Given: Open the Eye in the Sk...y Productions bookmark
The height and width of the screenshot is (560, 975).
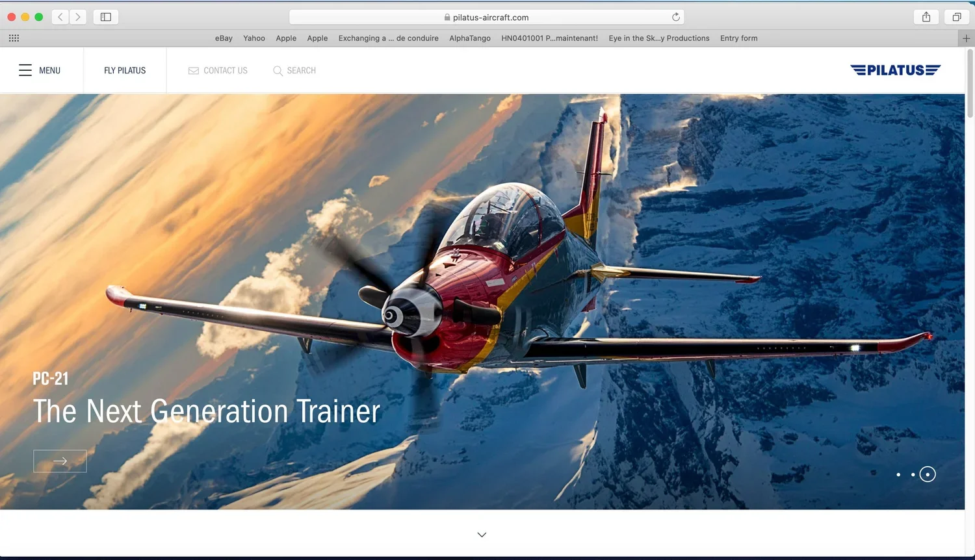Looking at the screenshot, I should (x=659, y=38).
